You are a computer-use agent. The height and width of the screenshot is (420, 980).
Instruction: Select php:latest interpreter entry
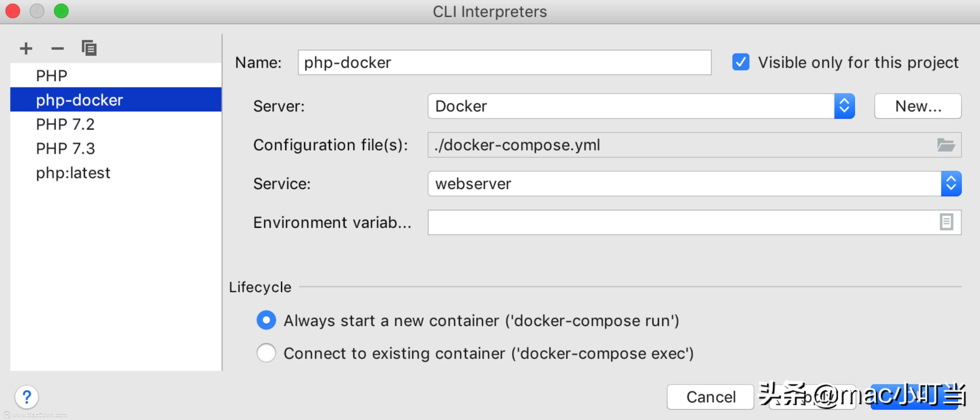[73, 172]
